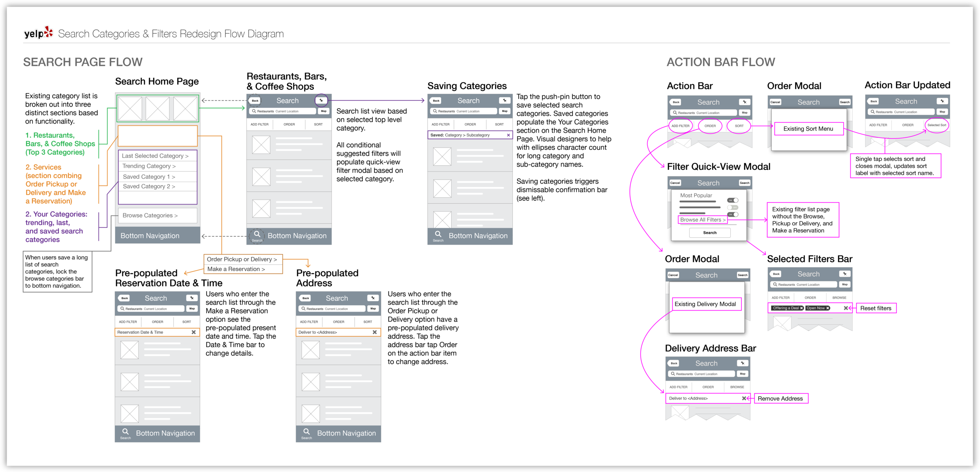Image resolution: width=980 pixels, height=472 pixels.
Task: Remove the Open Now filter chip
Action: tap(828, 308)
